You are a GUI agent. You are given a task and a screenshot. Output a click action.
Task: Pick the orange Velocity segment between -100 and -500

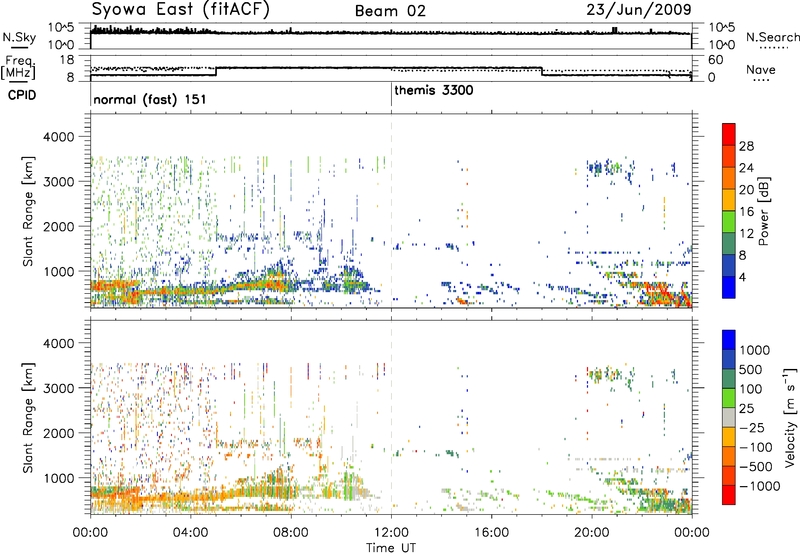click(729, 456)
